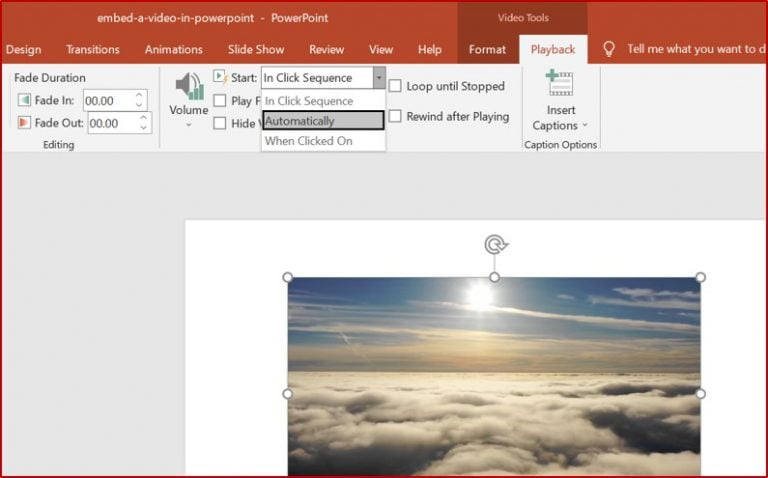The image size is (768, 478).
Task: Click the Fade Out icon
Action: click(x=25, y=123)
